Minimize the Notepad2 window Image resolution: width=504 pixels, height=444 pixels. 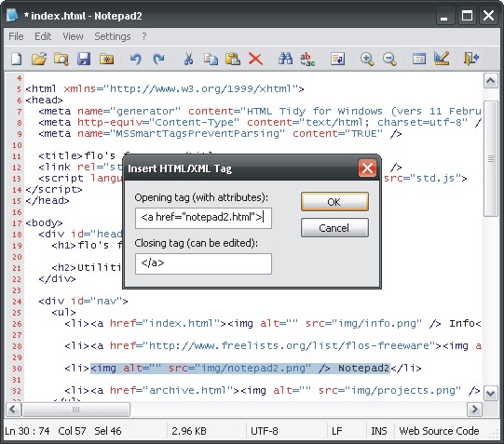[x=445, y=16]
